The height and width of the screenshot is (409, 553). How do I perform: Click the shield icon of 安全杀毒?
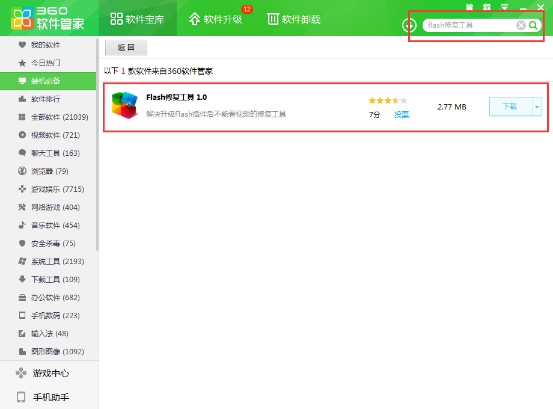22,243
